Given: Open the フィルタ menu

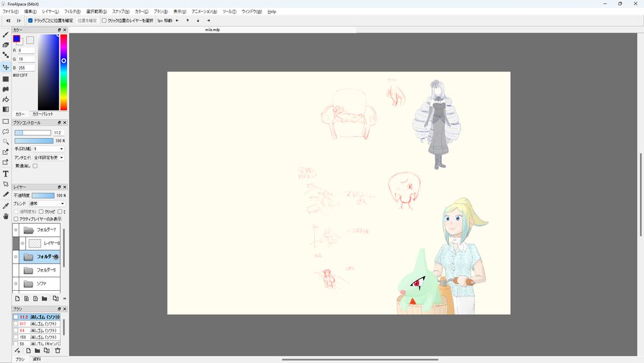Looking at the screenshot, I should click(x=72, y=12).
